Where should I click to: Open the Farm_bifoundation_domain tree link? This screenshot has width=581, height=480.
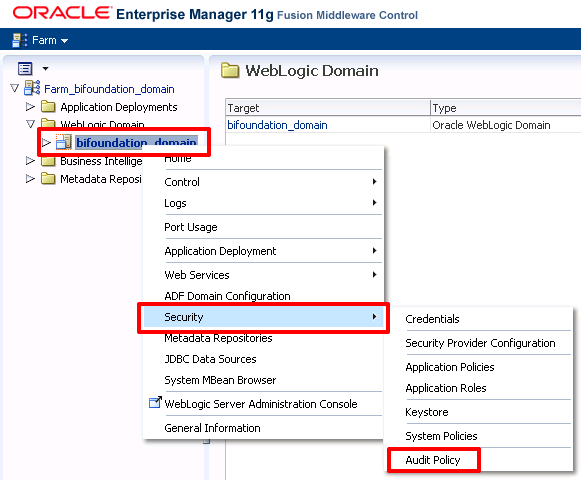coord(109,89)
